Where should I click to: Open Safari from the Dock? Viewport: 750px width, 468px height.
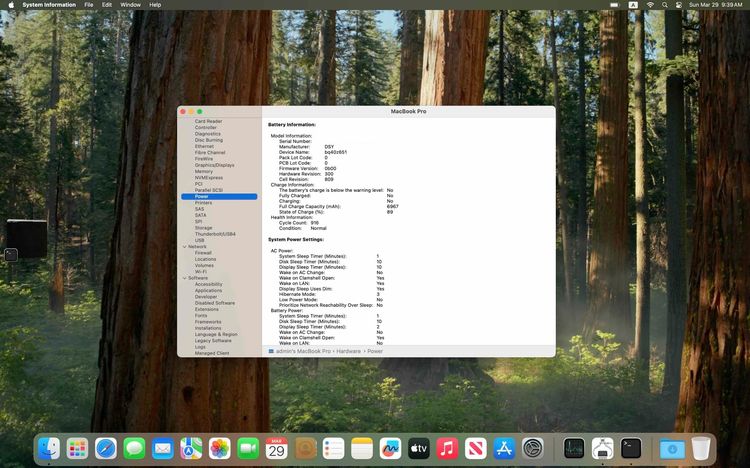click(106, 448)
